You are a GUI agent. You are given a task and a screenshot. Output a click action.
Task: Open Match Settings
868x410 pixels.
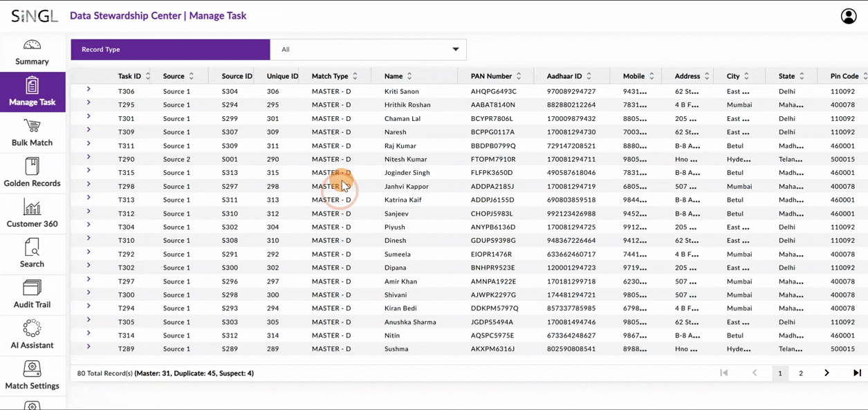point(32,375)
